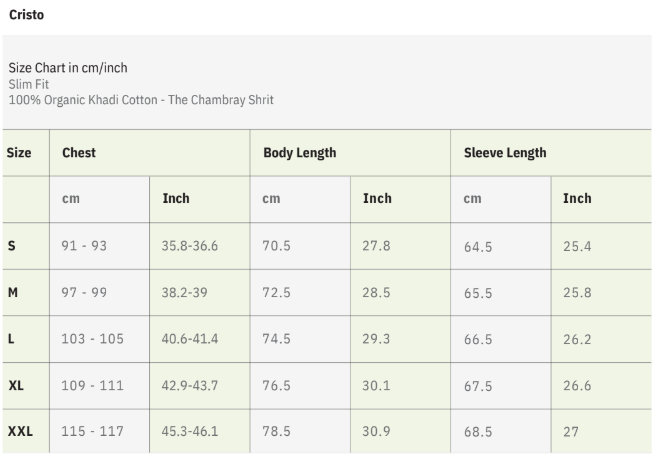
Task: Click the XL size row label
Action: (x=16, y=386)
